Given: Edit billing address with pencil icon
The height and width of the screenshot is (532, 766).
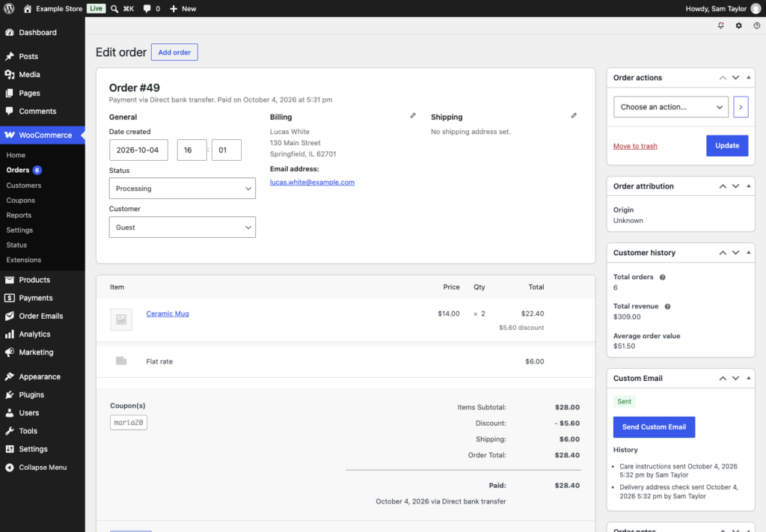Looking at the screenshot, I should coord(413,116).
